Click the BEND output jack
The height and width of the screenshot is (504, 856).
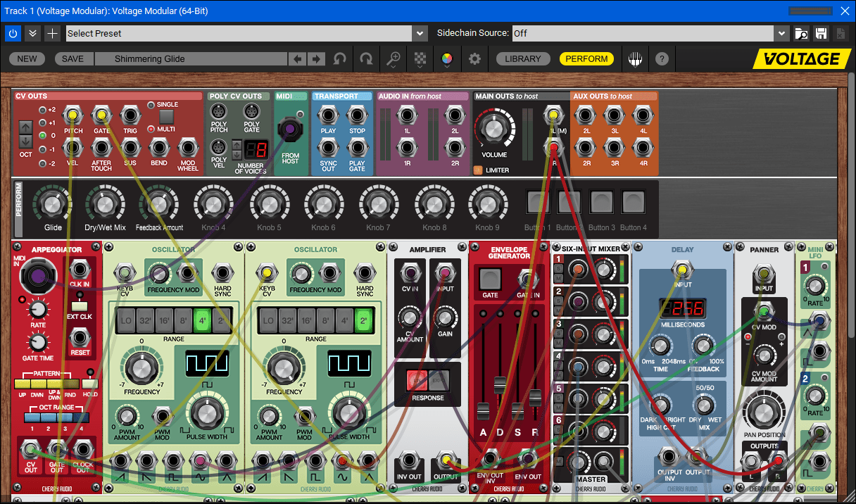(158, 146)
